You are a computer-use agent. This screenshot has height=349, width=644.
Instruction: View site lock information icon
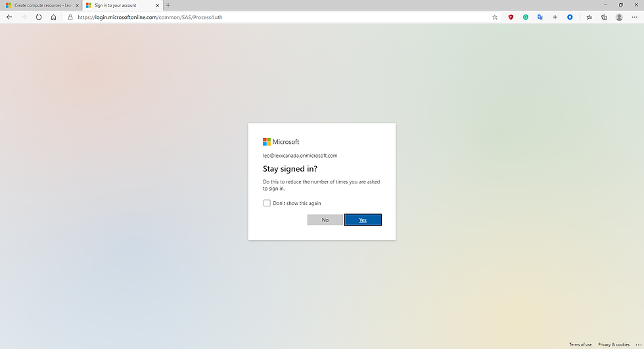[70, 17]
